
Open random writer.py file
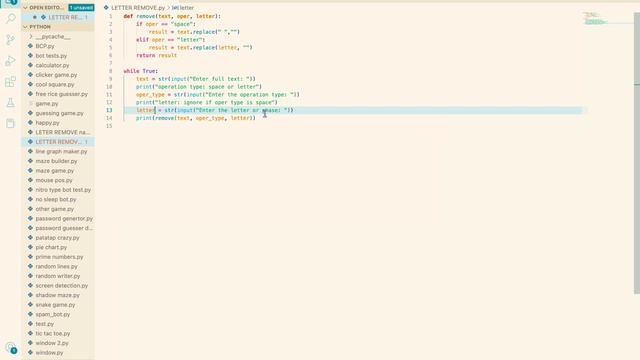[x=58, y=276]
